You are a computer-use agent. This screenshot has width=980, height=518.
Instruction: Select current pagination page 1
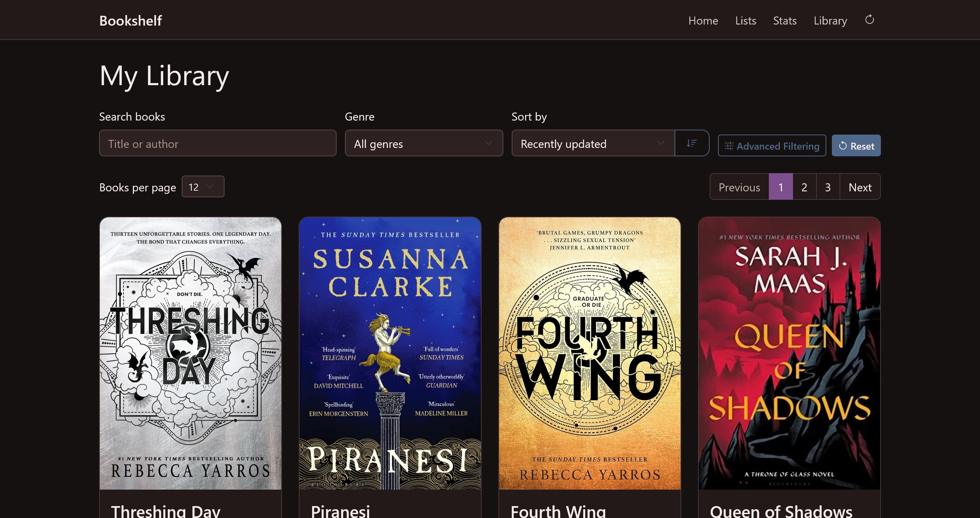(781, 186)
